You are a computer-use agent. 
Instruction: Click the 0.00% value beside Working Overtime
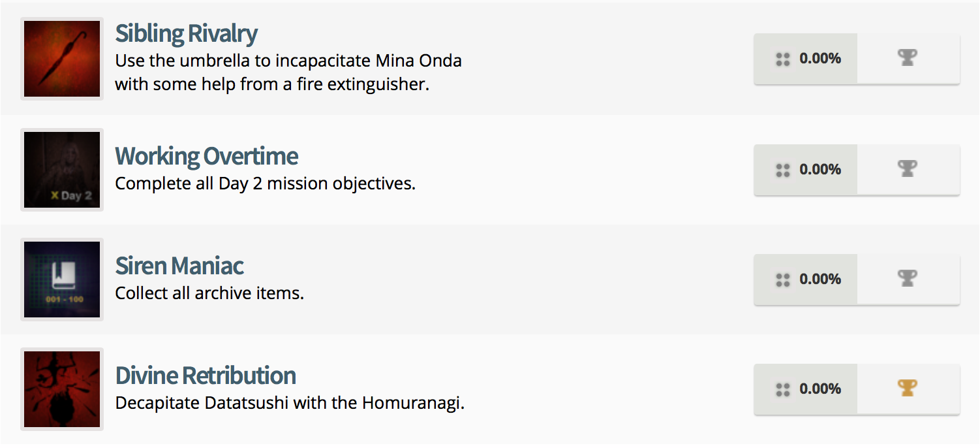click(820, 170)
